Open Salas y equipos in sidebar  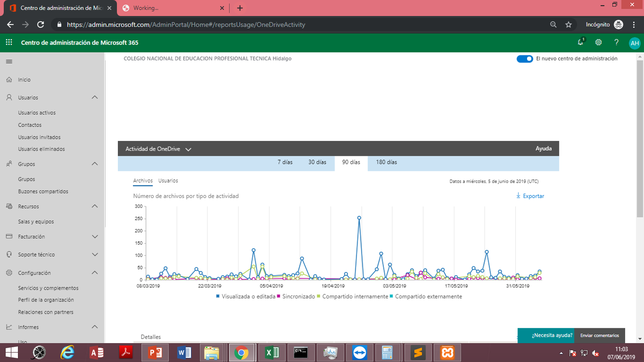(x=36, y=221)
